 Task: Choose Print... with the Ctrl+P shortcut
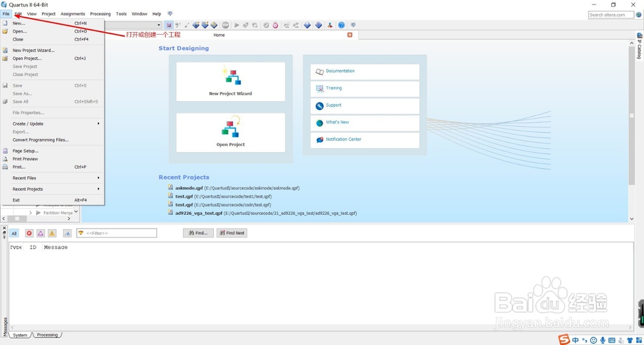[53, 167]
